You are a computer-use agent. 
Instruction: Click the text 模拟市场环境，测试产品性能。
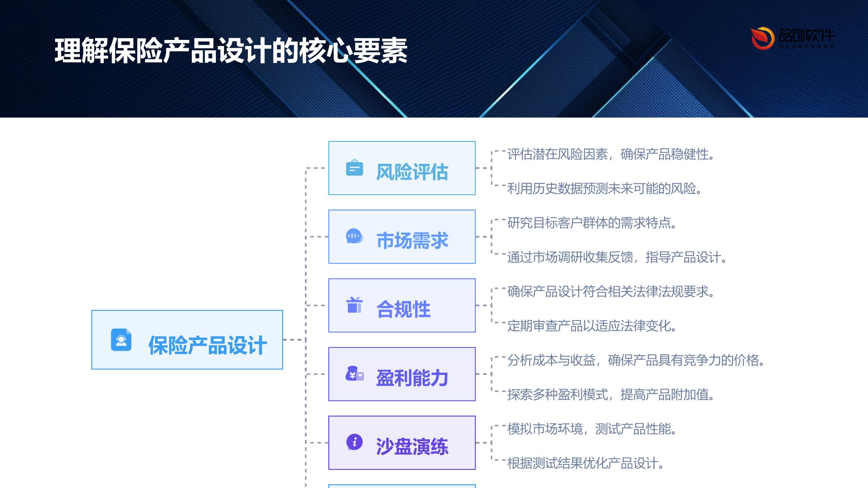tap(592, 429)
